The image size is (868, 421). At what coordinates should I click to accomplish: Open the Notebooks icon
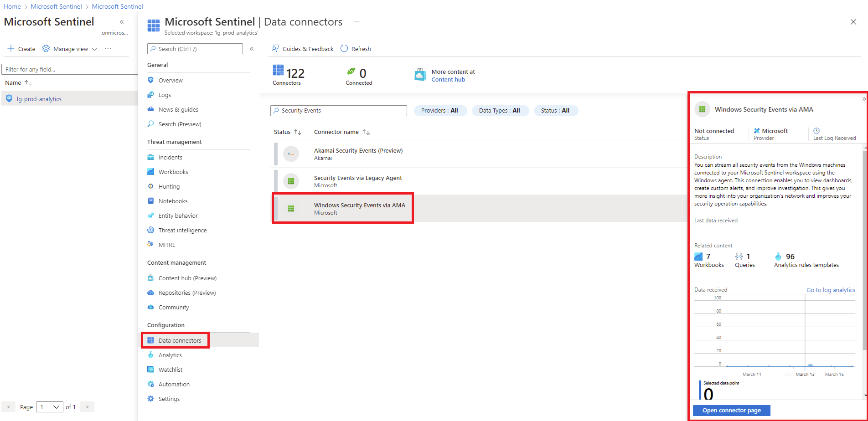[150, 201]
